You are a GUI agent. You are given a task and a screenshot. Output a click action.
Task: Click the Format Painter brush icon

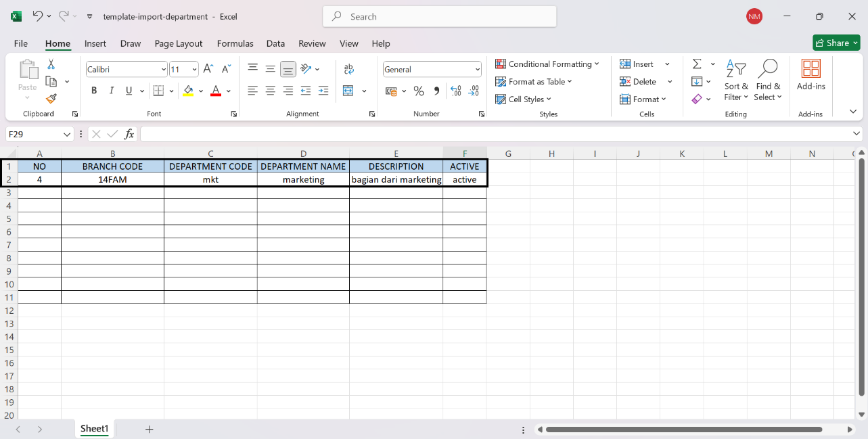coord(51,99)
